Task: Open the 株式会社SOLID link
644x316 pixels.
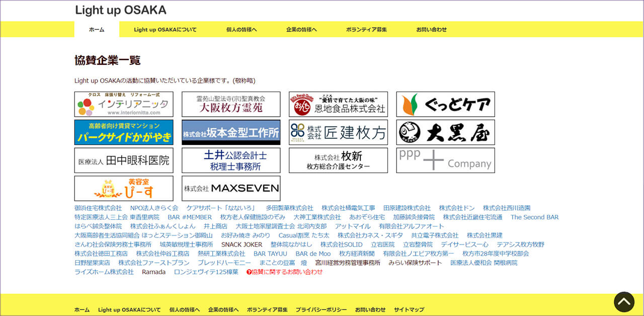Action: pos(342,244)
